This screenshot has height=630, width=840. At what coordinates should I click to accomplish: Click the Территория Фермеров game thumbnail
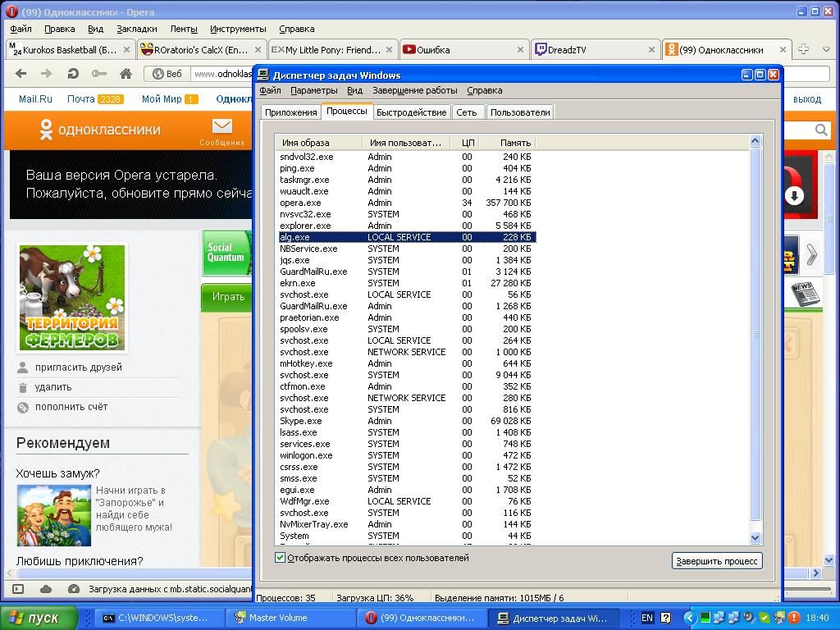pos(72,298)
